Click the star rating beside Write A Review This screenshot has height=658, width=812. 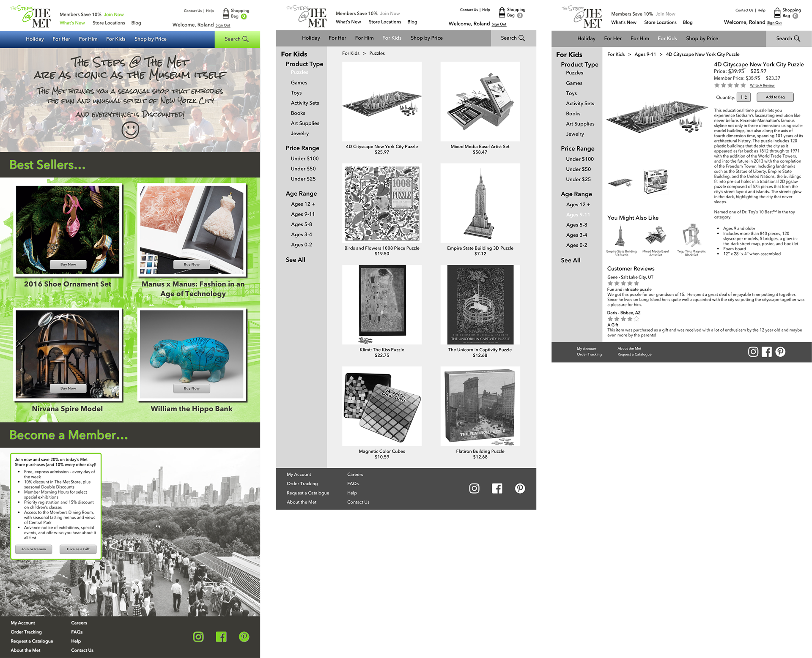tap(730, 85)
